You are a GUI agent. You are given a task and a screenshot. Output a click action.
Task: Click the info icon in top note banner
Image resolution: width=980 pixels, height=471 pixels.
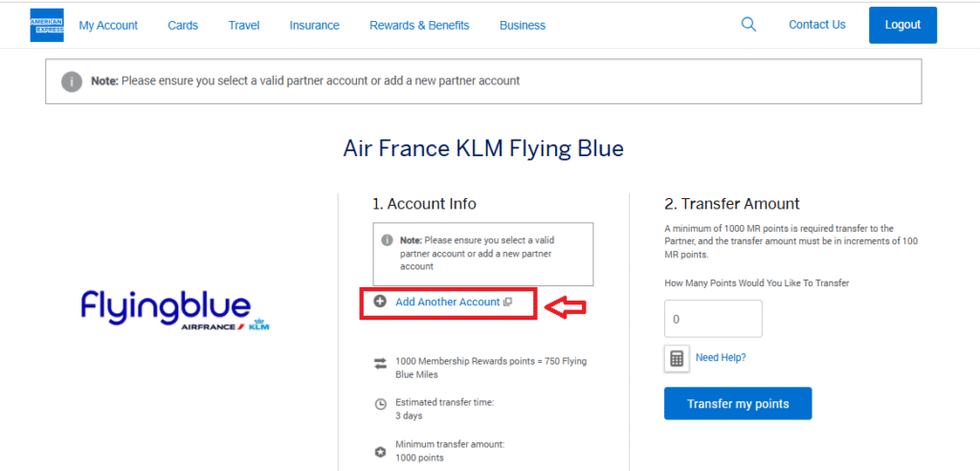pos(72,81)
